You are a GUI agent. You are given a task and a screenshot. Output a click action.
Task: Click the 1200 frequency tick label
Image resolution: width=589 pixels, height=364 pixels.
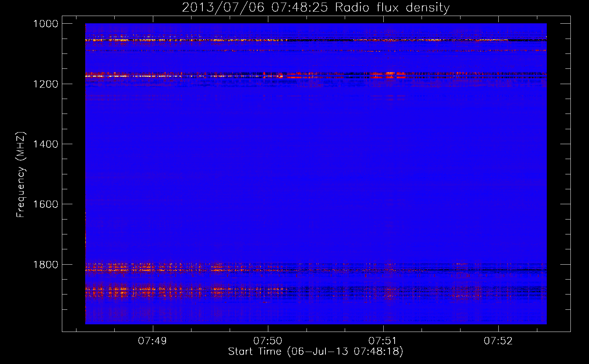coord(46,84)
